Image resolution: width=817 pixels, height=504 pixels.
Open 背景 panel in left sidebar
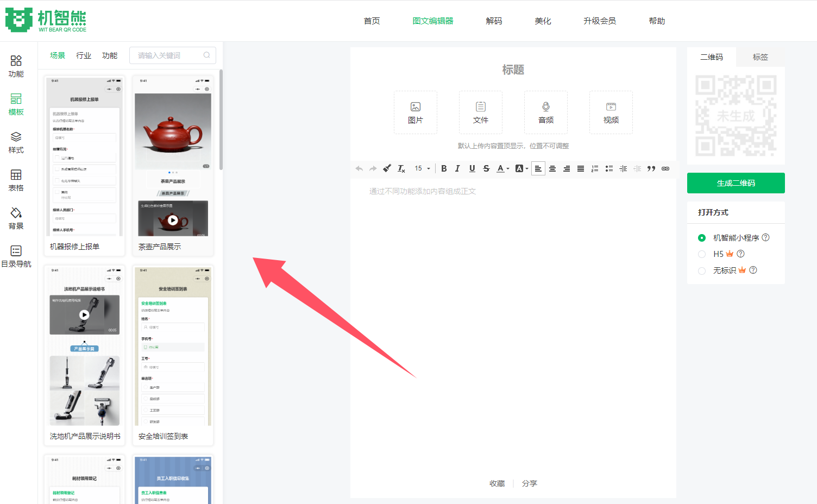click(16, 218)
